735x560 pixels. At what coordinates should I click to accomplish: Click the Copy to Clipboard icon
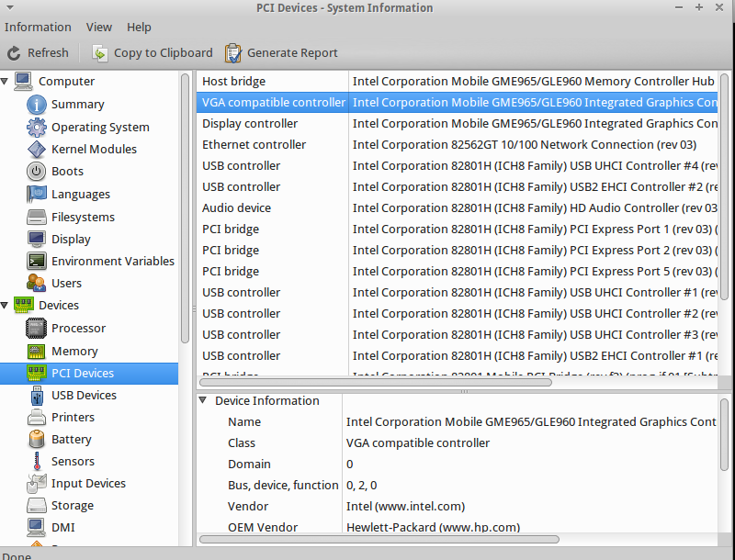click(x=99, y=53)
